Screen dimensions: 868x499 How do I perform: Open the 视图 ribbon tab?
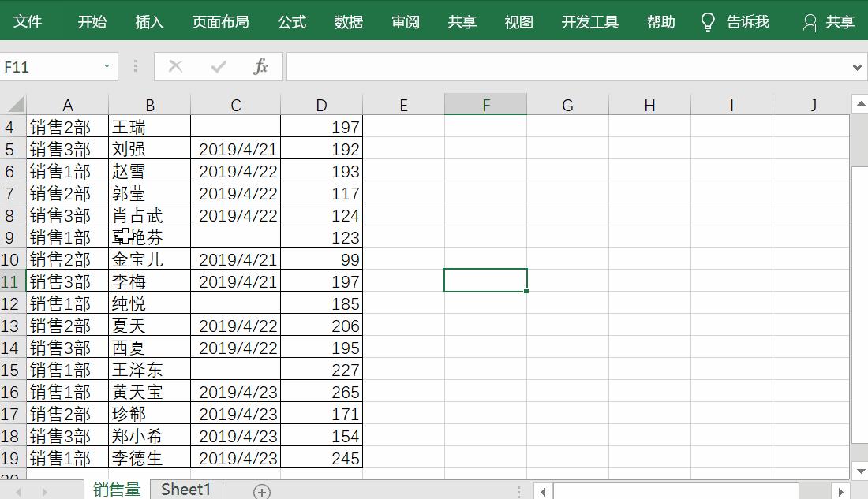point(518,21)
